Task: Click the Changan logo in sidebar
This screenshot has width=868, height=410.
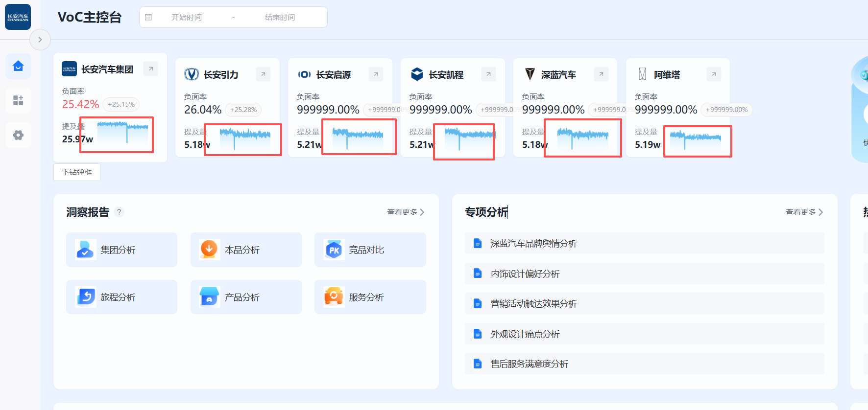Action: (x=18, y=17)
